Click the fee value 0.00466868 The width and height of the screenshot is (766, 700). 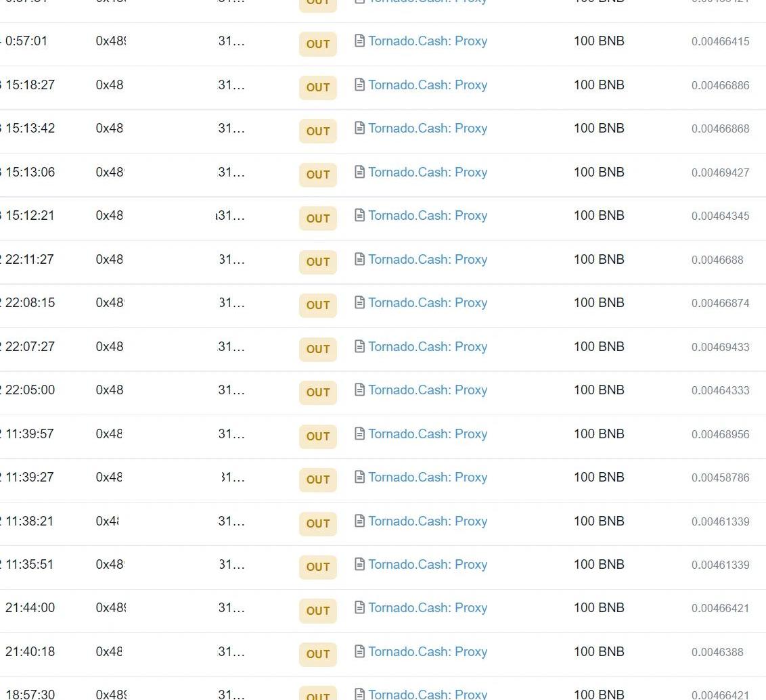tap(720, 129)
